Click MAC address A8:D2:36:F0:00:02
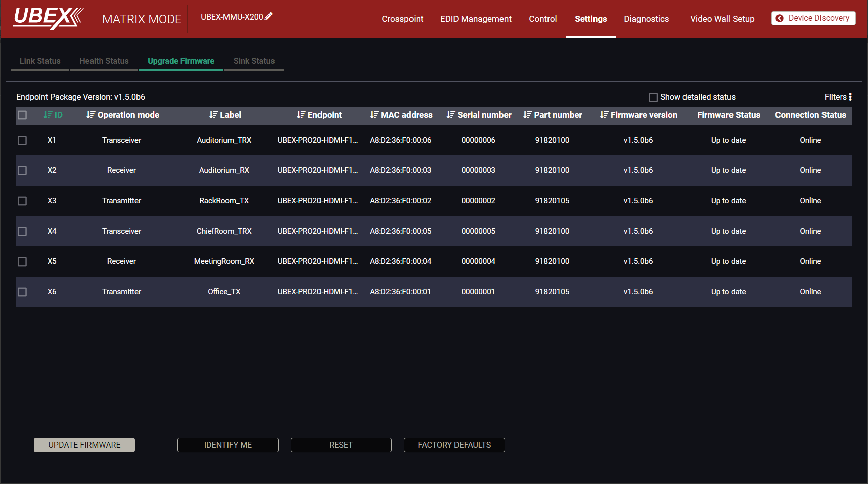 pos(400,201)
